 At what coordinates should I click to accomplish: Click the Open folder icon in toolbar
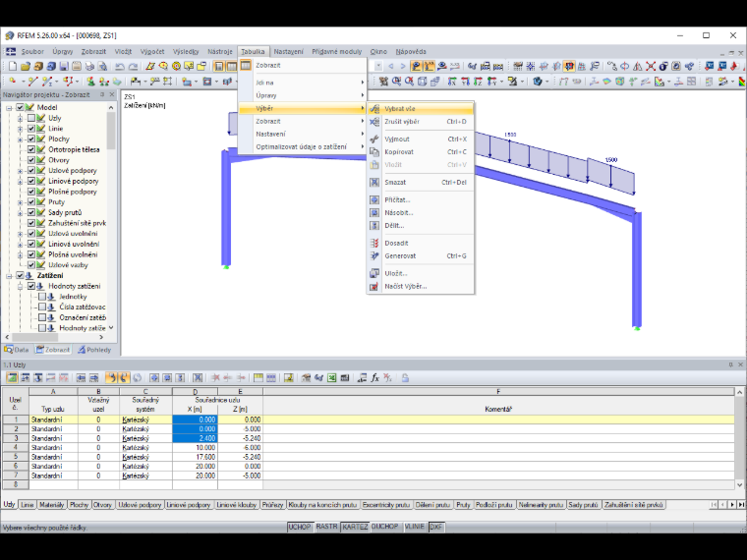pos(26,66)
